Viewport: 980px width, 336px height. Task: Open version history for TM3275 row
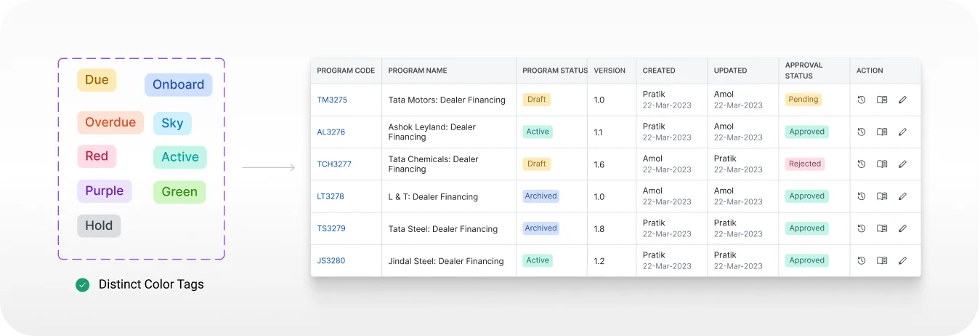coord(861,100)
